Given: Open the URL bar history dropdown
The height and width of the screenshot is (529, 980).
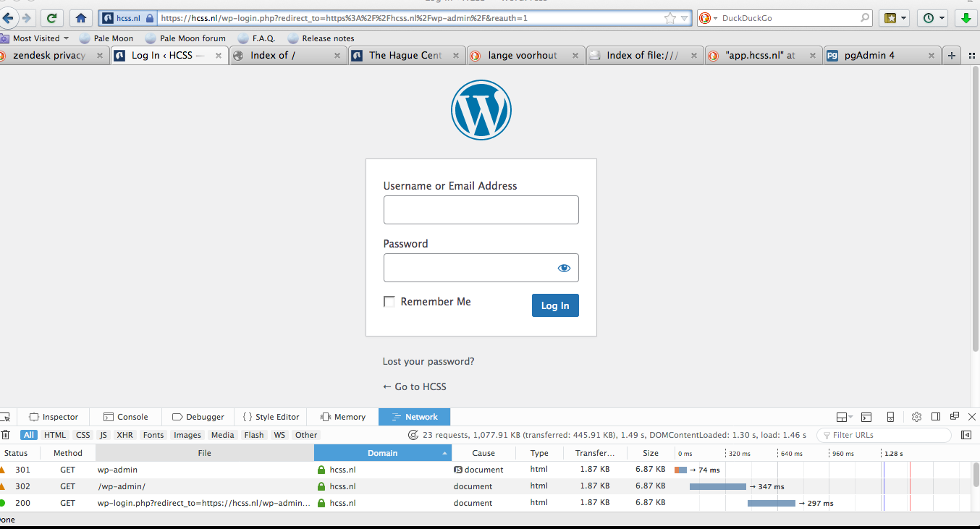Looking at the screenshot, I should point(684,18).
